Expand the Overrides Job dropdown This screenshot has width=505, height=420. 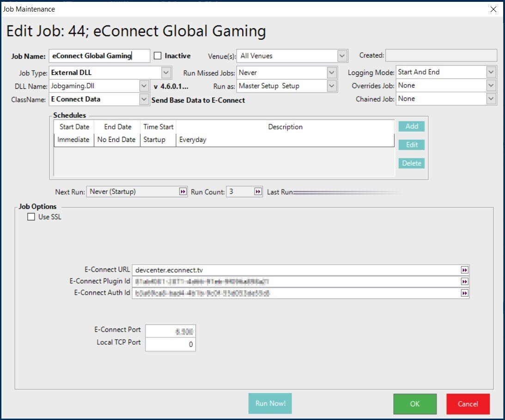click(x=491, y=85)
